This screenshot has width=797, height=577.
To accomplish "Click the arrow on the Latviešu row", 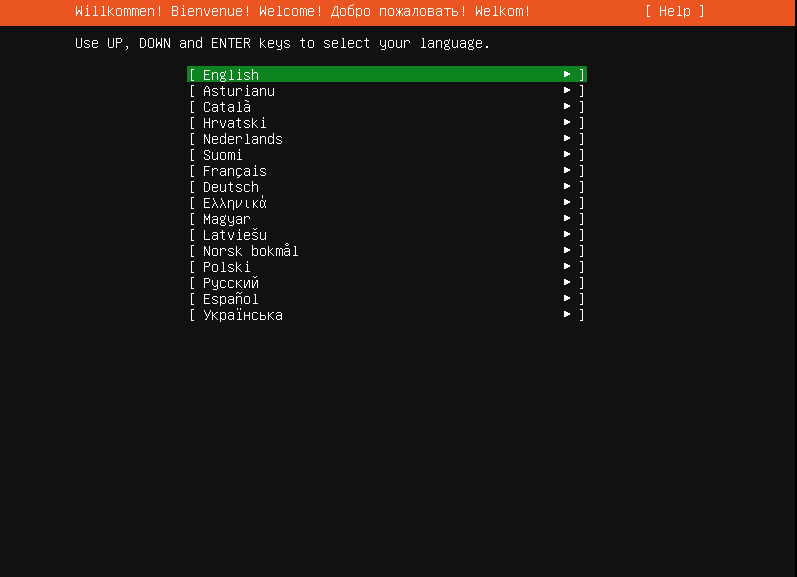I will tap(567, 234).
